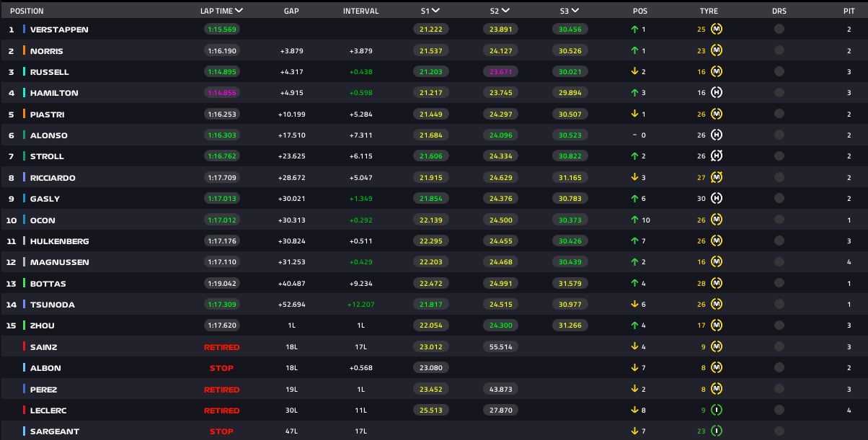Click Leclerc's 25.513 S1 time
This screenshot has height=440, width=868.
tap(430, 410)
